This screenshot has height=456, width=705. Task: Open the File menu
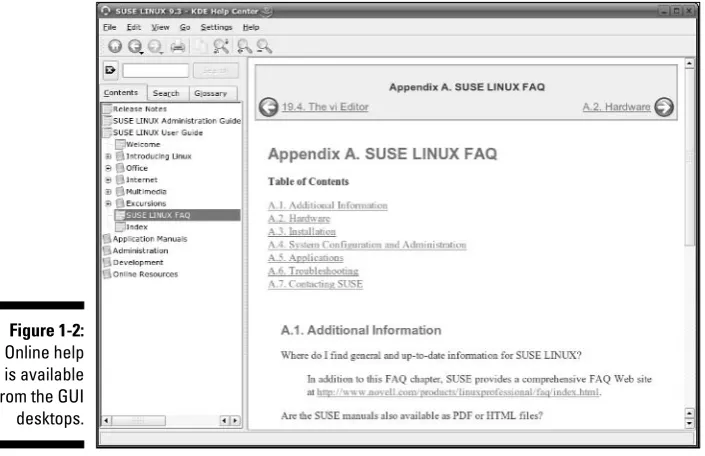tap(110, 27)
